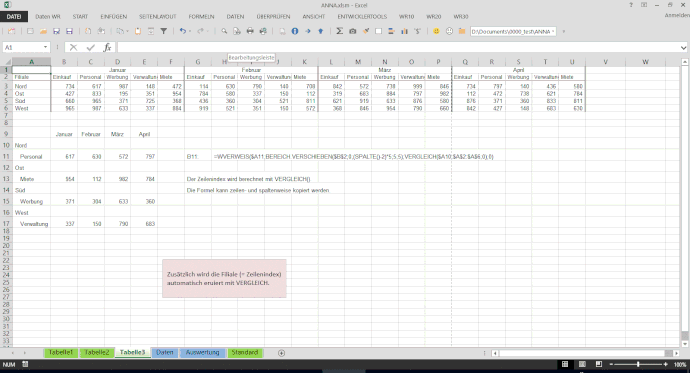Open the FORMELN ribbon tab
Image resolution: width=690 pixels, height=373 pixels.
(x=202, y=17)
